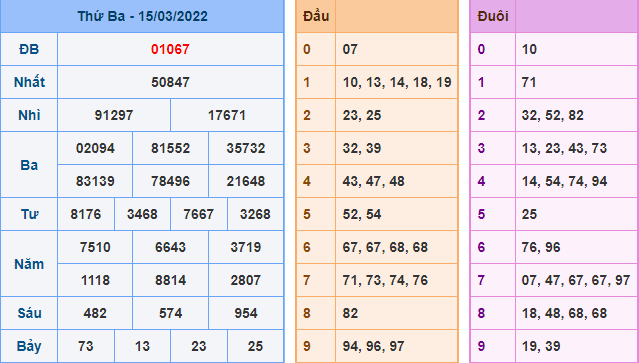Click the Ba prize number 81552
Image resolution: width=639 pixels, height=363 pixels.
[170, 148]
